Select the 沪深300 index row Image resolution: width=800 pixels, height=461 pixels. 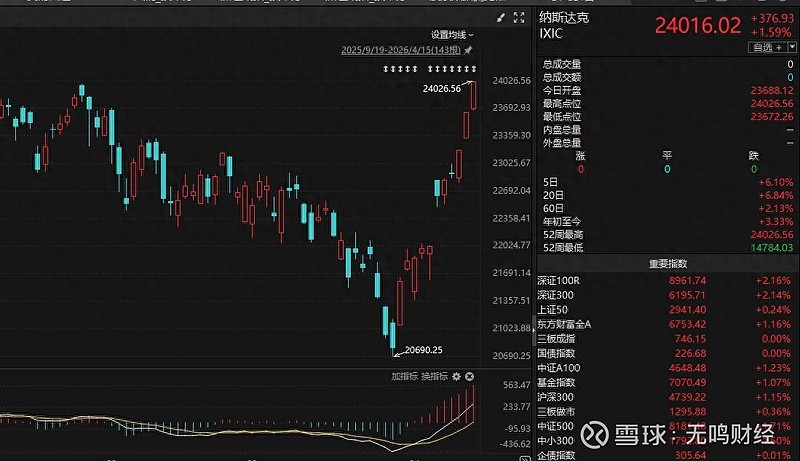(x=668, y=397)
